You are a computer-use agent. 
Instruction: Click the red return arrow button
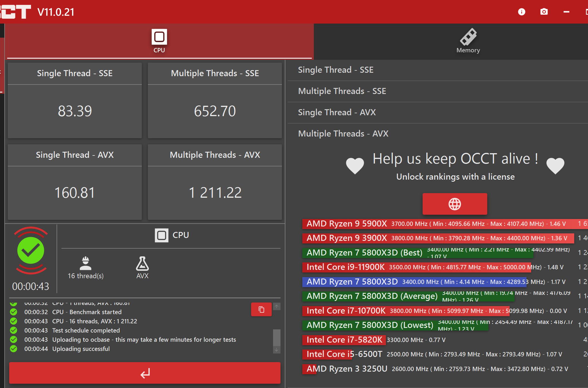pyautogui.click(x=145, y=373)
